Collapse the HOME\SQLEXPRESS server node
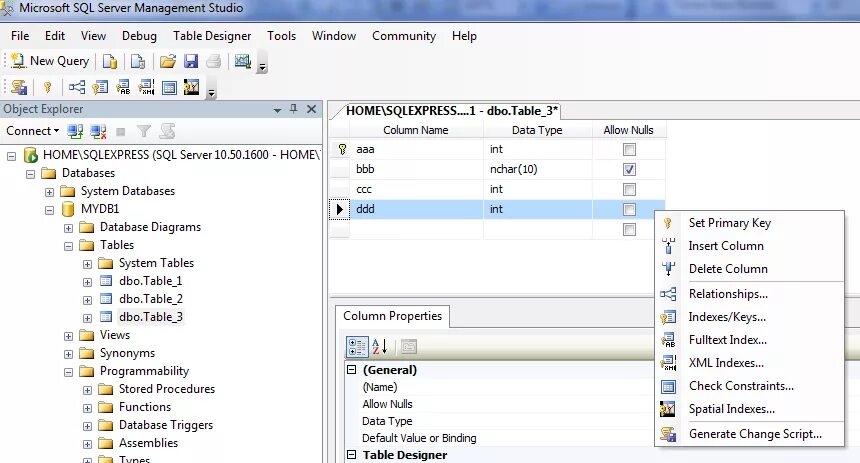Viewport: 860px width, 463px height. [x=12, y=156]
